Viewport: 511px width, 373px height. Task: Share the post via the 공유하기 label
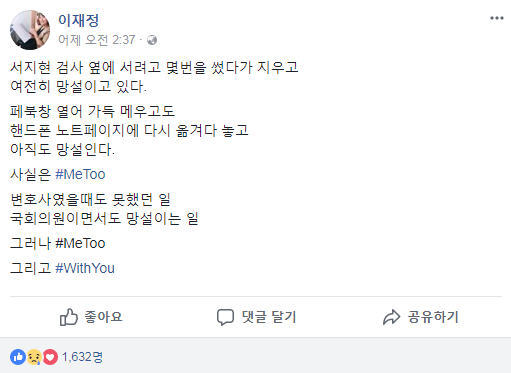[x=433, y=317]
